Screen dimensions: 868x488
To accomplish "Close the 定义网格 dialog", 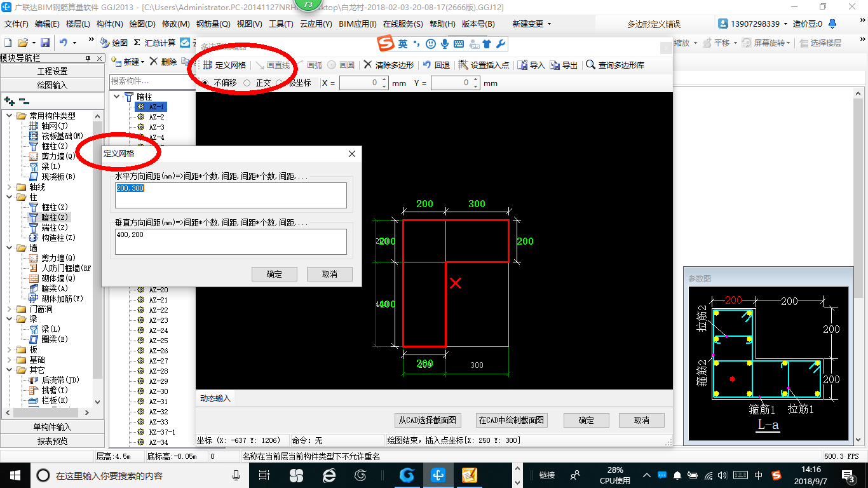I will point(352,154).
